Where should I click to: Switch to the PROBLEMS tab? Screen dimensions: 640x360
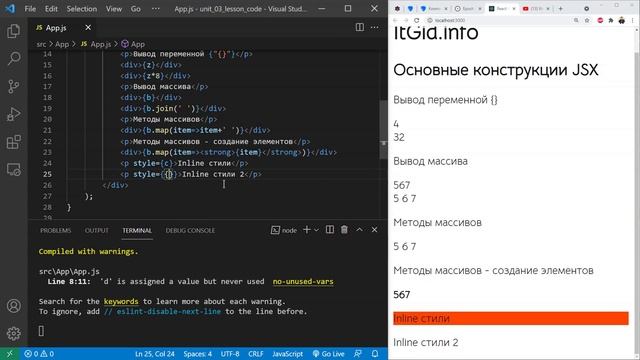(56, 230)
